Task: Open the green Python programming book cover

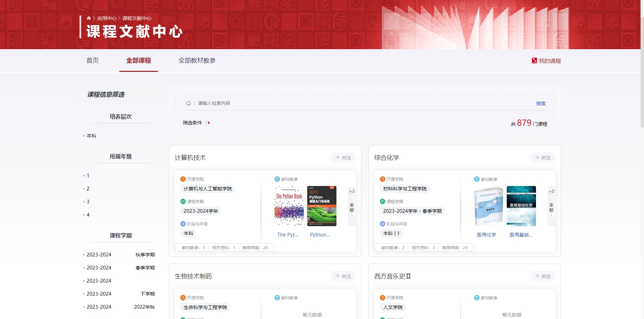Action: tap(322, 206)
